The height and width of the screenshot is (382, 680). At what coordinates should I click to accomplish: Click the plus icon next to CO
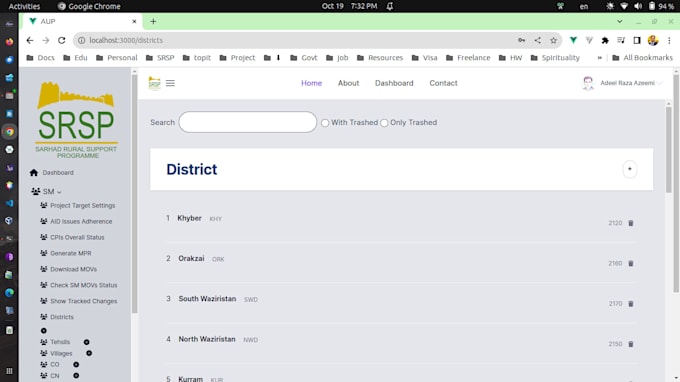click(x=76, y=365)
